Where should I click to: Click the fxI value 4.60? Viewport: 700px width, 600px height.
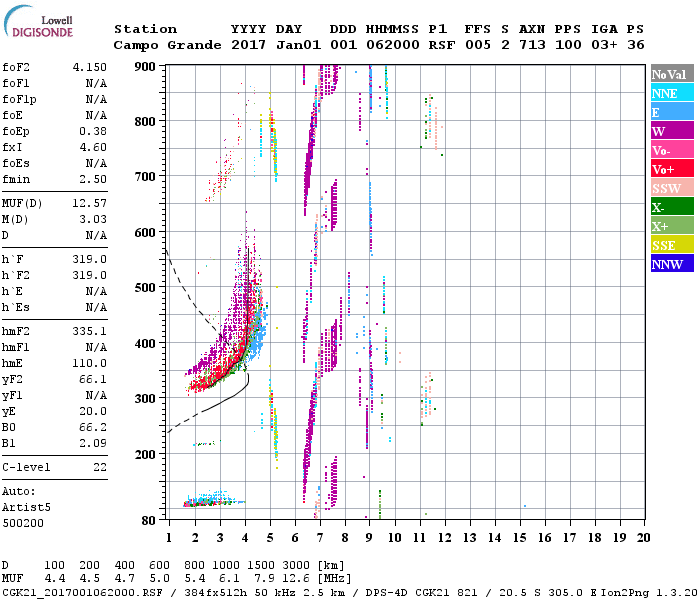(x=93, y=147)
